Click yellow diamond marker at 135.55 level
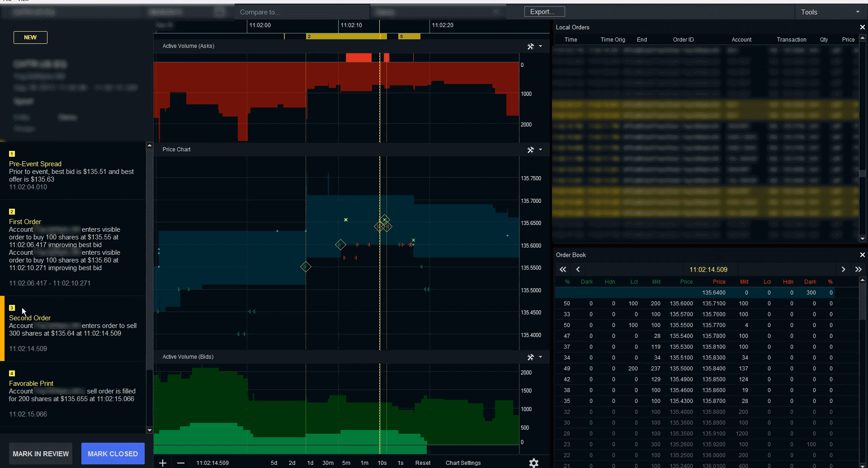The image size is (868, 468). (306, 267)
